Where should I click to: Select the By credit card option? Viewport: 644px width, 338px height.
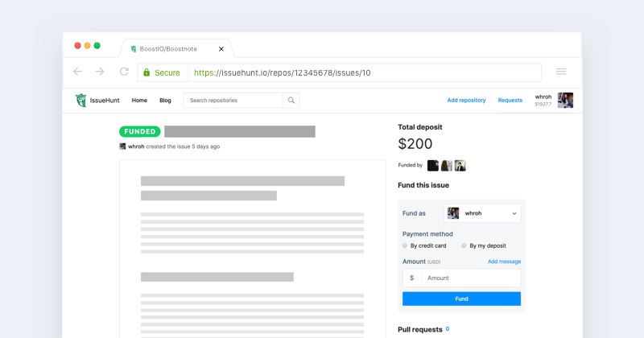click(405, 245)
